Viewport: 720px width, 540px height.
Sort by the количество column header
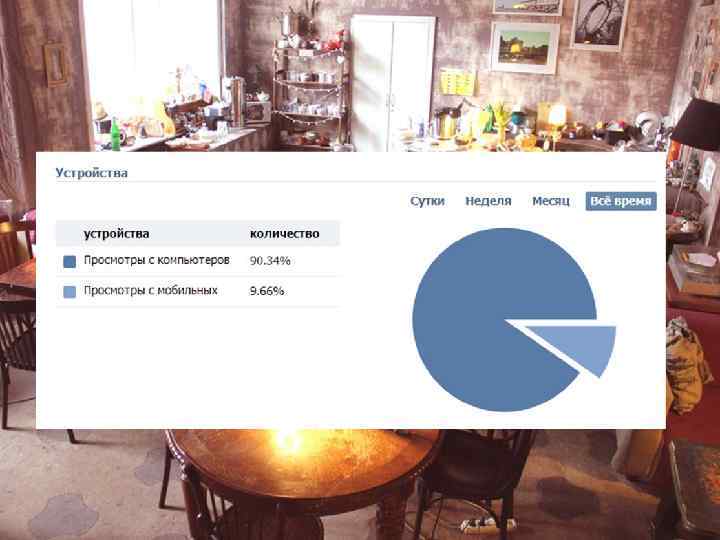tap(285, 234)
